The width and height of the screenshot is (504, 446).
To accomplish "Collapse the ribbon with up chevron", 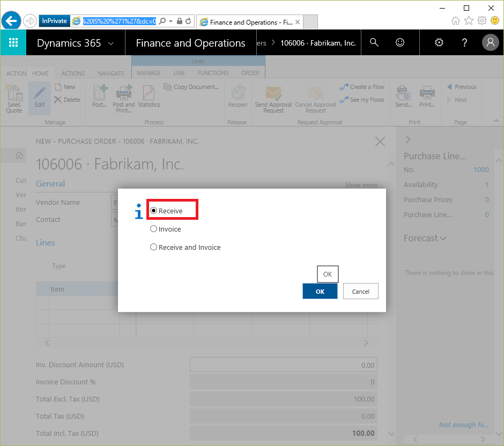I will 496,121.
